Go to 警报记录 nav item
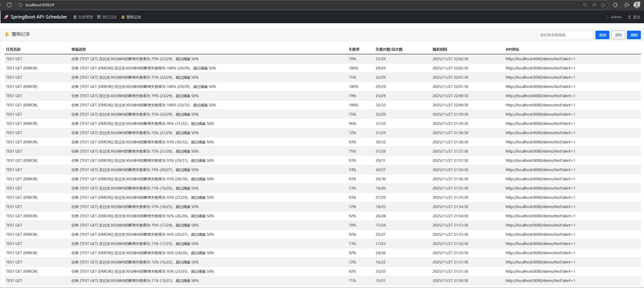Screen dimensions: 644x288 click(131, 17)
